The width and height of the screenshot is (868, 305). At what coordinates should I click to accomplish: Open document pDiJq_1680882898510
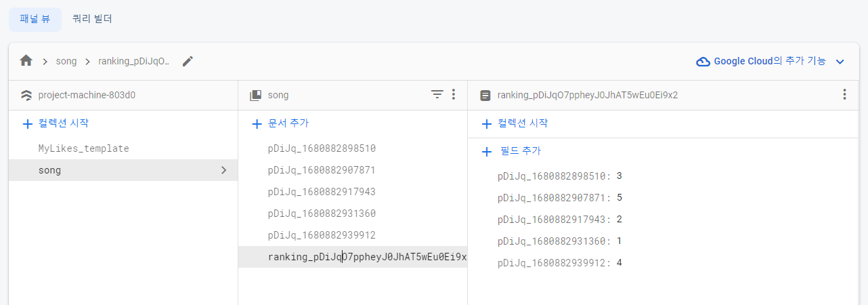point(322,148)
